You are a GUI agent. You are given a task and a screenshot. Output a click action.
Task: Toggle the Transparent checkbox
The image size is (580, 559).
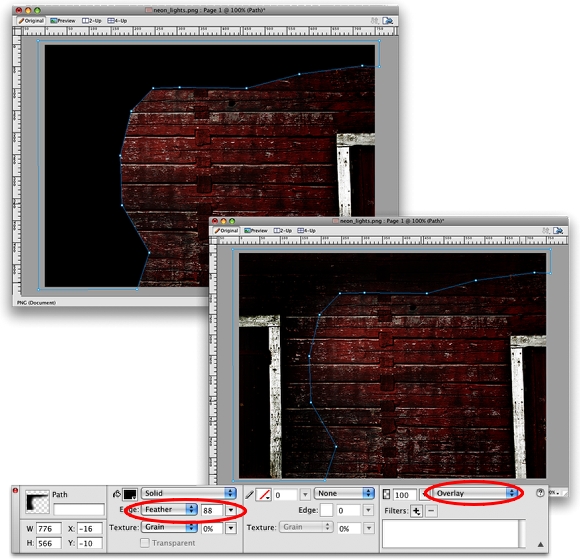pos(145,543)
